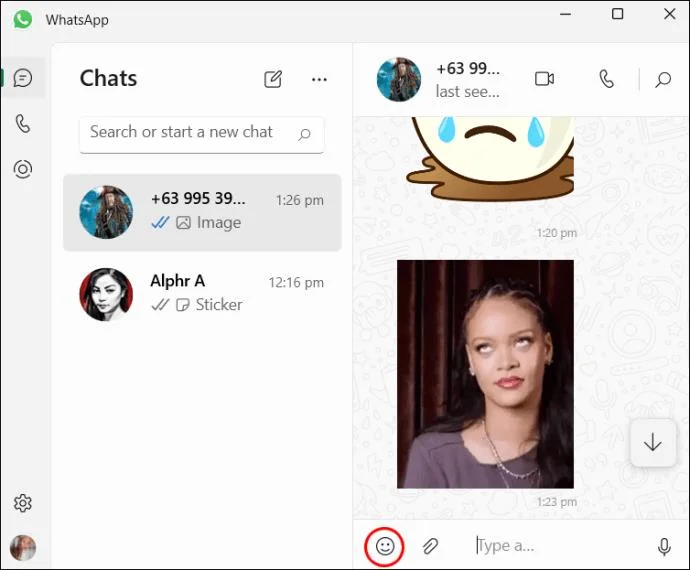Minimize the WhatsApp window
Viewport: 690px width, 570px height.
565,14
